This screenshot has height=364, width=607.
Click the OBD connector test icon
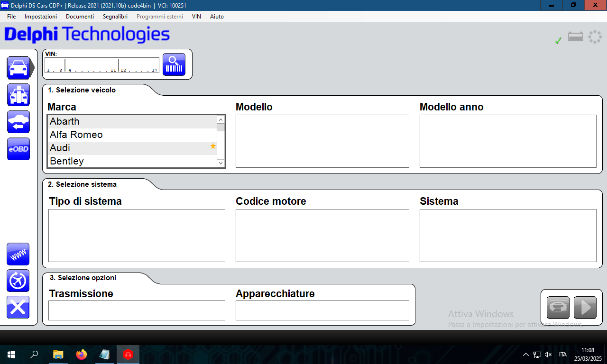point(558,308)
